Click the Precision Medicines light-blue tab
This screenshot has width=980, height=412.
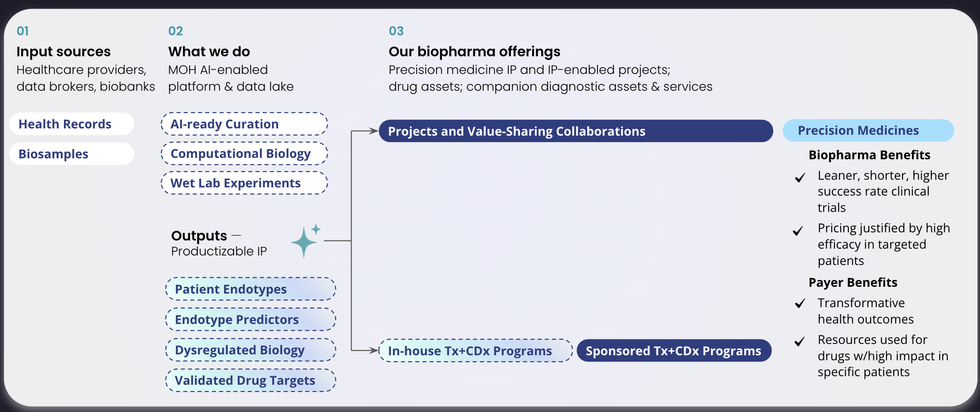pyautogui.click(x=868, y=131)
